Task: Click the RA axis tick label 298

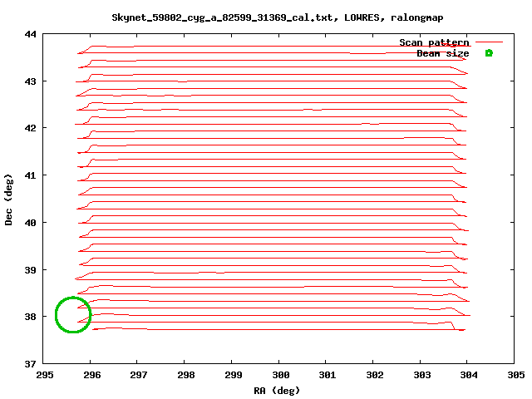Action: (x=186, y=375)
